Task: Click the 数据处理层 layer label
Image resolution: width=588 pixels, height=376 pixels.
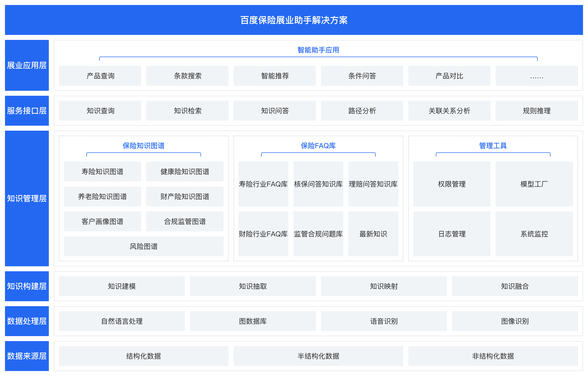Action: pyautogui.click(x=27, y=321)
